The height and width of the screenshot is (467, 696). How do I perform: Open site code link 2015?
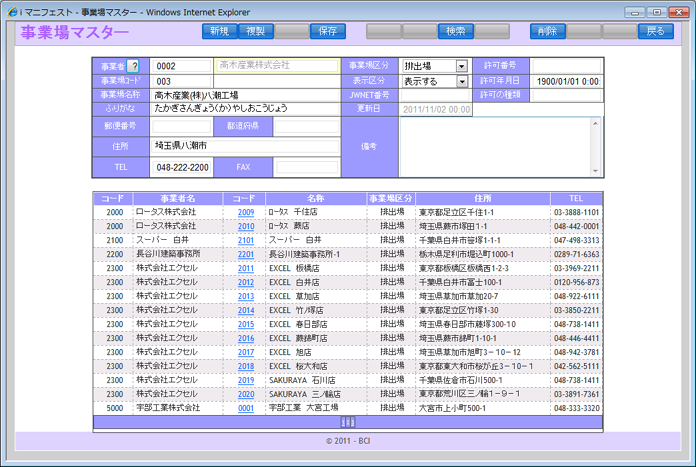click(246, 324)
